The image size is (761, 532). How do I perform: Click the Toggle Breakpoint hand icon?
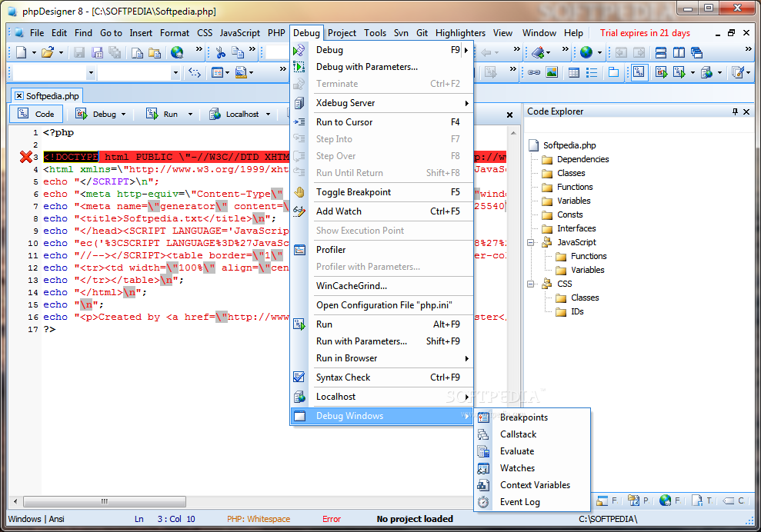[x=299, y=192]
